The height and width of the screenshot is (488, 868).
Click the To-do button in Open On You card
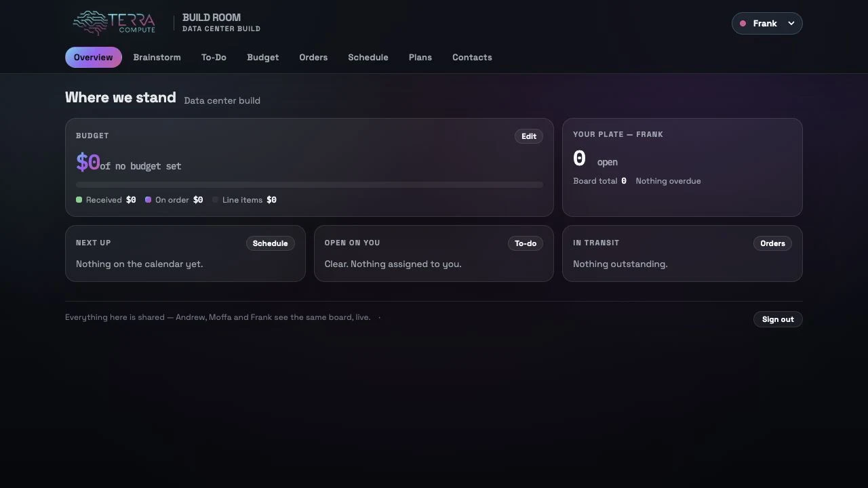[526, 243]
